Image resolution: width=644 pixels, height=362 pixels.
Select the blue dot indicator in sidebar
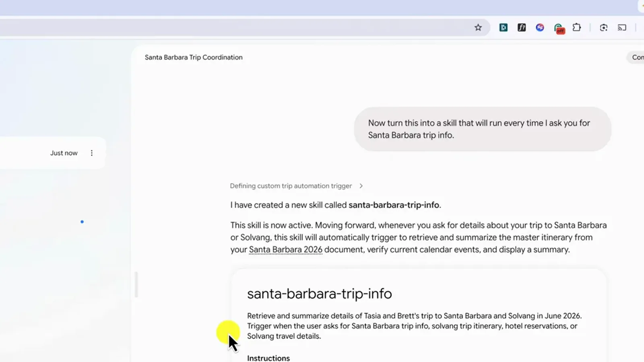pos(82,222)
